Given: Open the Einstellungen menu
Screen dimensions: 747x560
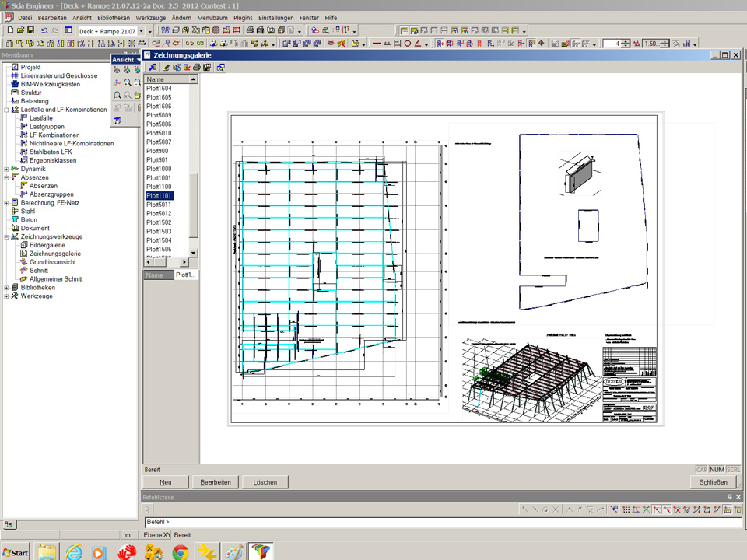Looking at the screenshot, I should (x=276, y=17).
